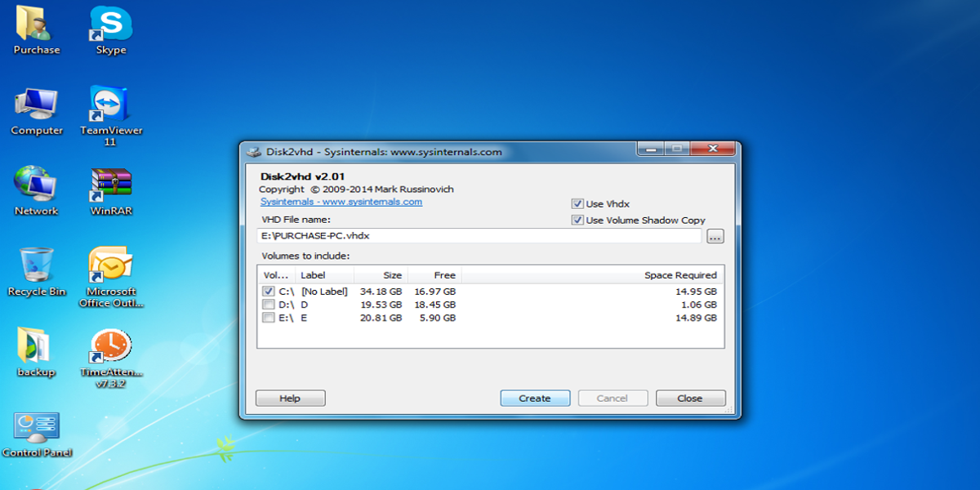Launch TeamViewer 11 shortcut
This screenshot has width=980, height=490.
point(111,116)
